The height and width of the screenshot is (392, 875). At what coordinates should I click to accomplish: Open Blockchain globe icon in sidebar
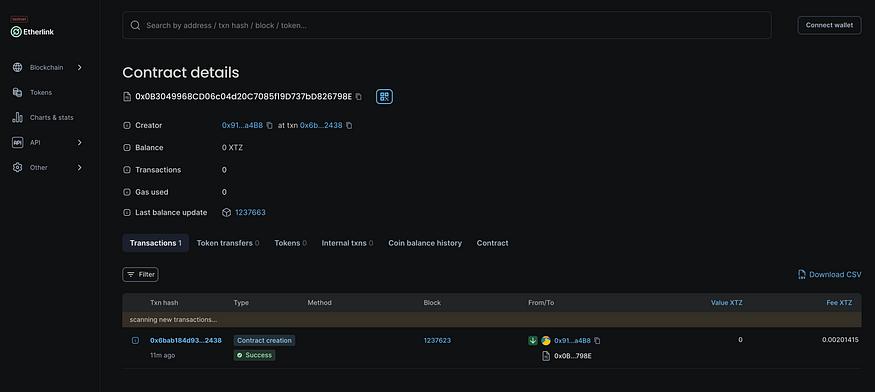17,68
